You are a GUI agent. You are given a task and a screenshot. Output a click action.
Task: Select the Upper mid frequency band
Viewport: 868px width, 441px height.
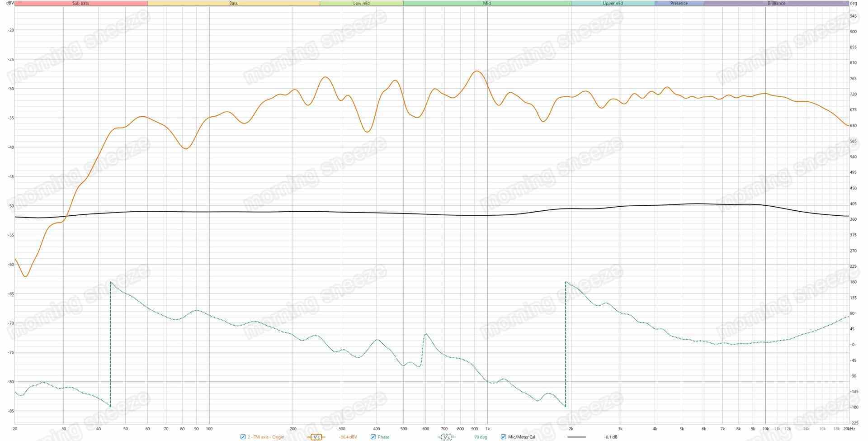tap(613, 3)
